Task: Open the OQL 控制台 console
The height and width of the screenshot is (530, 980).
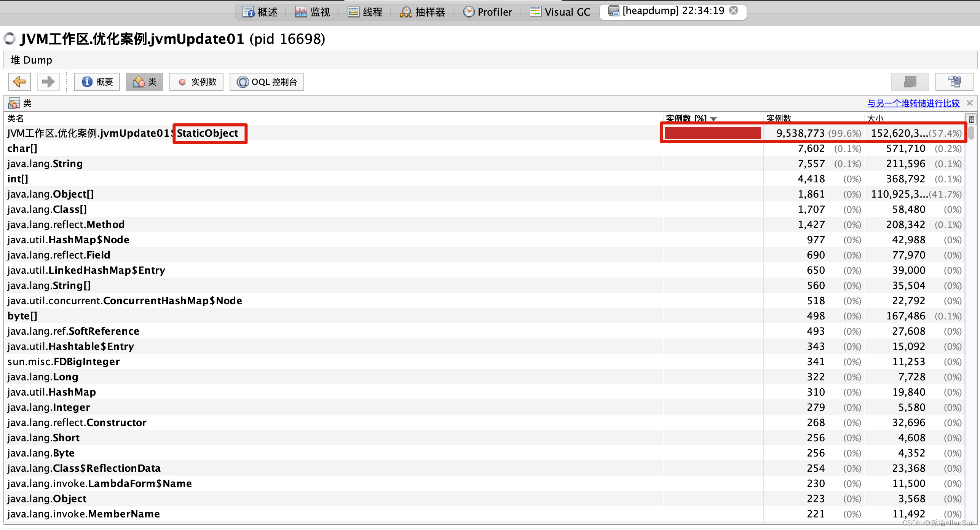Action: pos(267,81)
